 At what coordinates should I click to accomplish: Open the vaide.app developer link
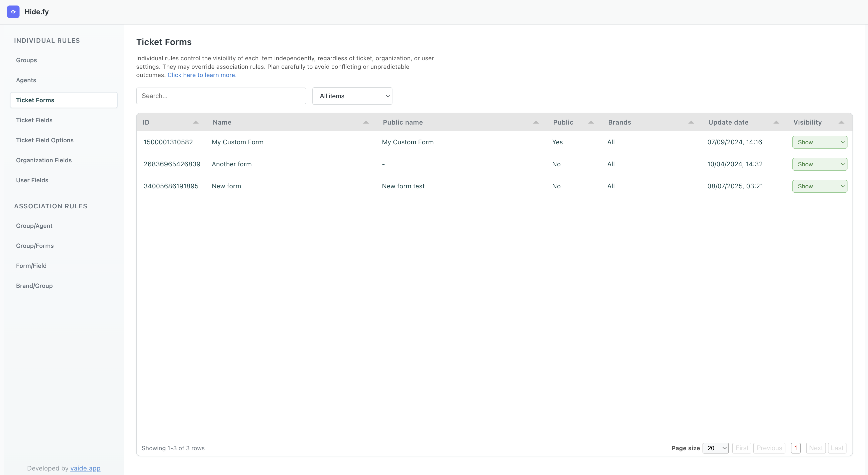(x=85, y=468)
